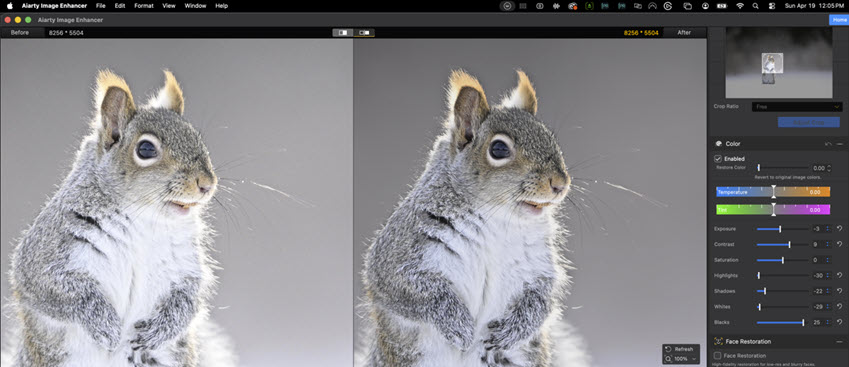Click the Exposure value stepper arrows
The height and width of the screenshot is (367, 849).
point(828,229)
